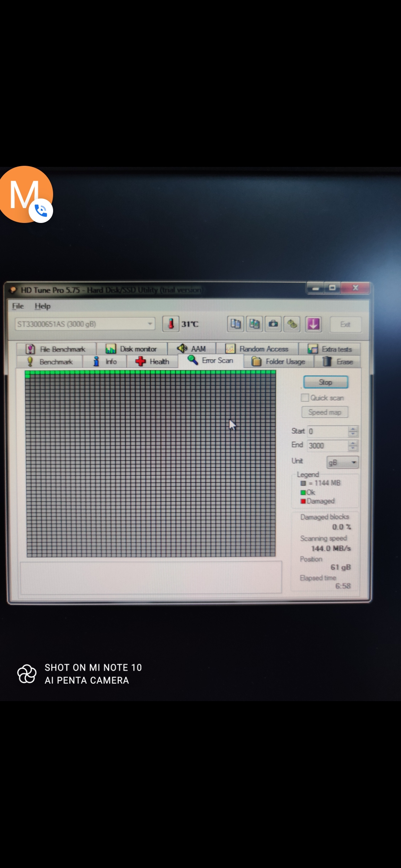Switch to the Health tab
Image resolution: width=401 pixels, height=868 pixels.
click(152, 362)
